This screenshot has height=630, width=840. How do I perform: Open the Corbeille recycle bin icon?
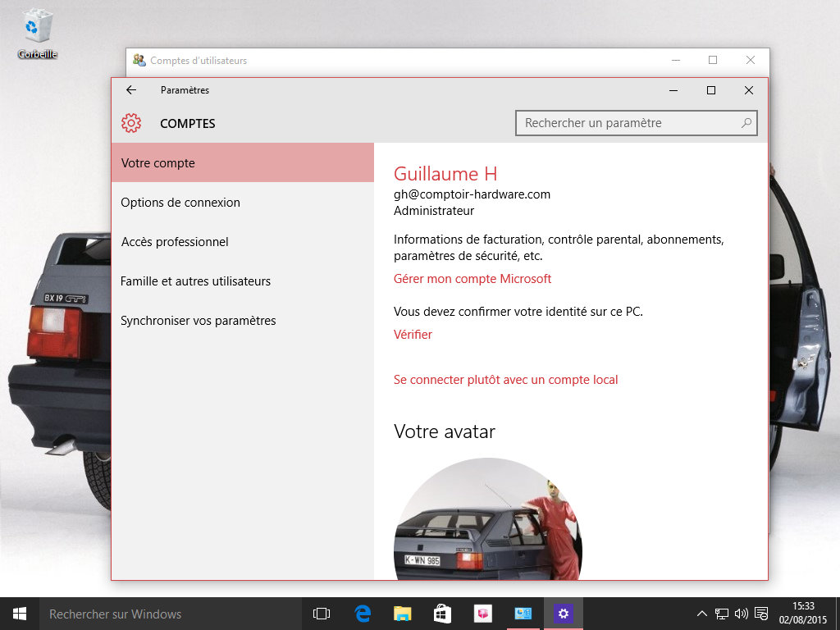[x=37, y=29]
